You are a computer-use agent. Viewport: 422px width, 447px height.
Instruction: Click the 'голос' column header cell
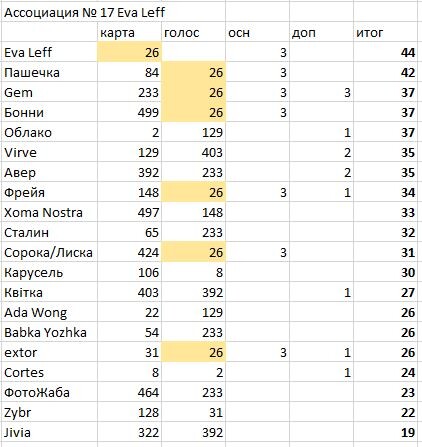pos(193,32)
